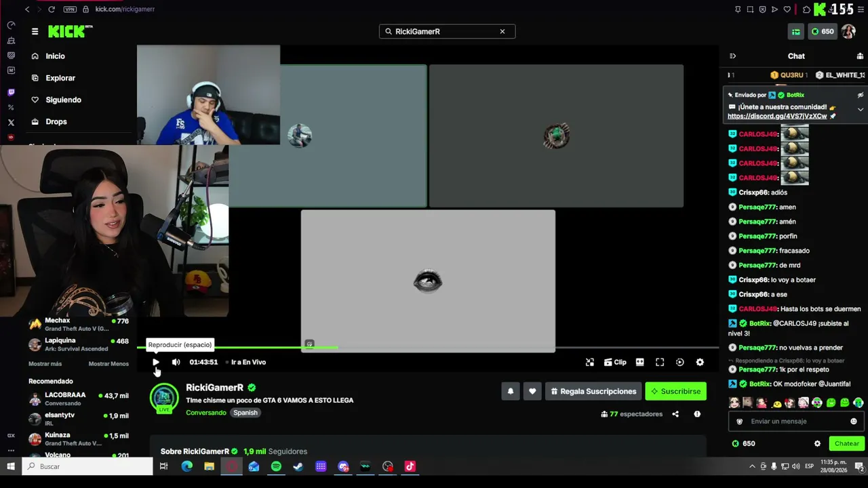Subscribe with the Suscribirse button
The width and height of the screenshot is (868, 488).
pos(675,391)
